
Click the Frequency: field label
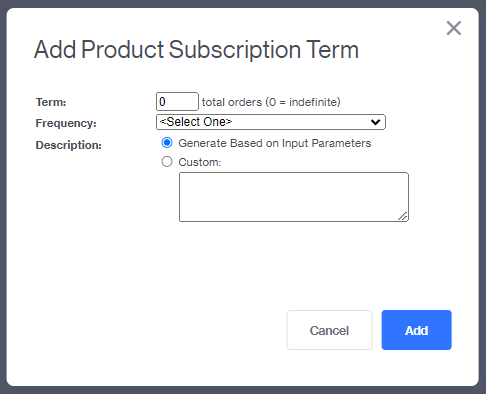point(66,123)
